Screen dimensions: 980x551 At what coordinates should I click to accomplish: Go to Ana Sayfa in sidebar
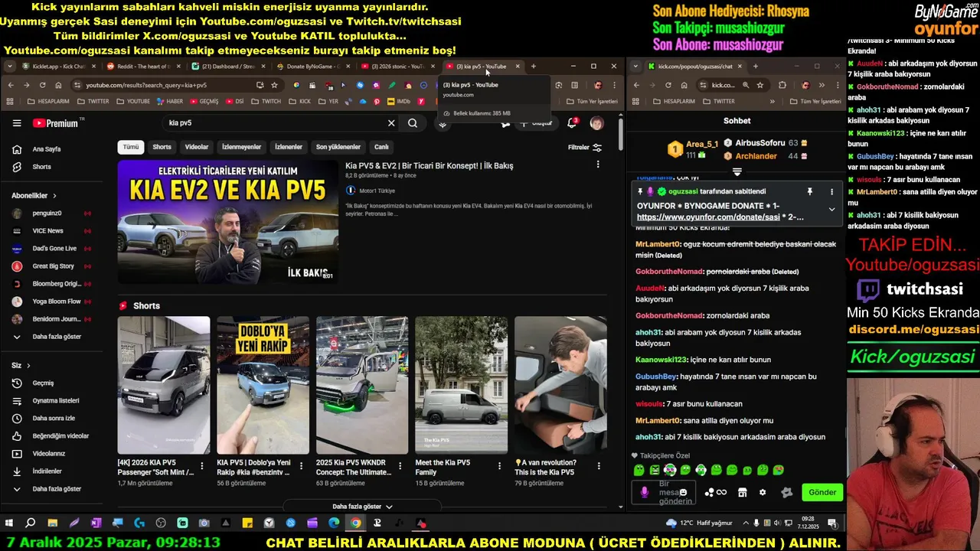[46, 149]
